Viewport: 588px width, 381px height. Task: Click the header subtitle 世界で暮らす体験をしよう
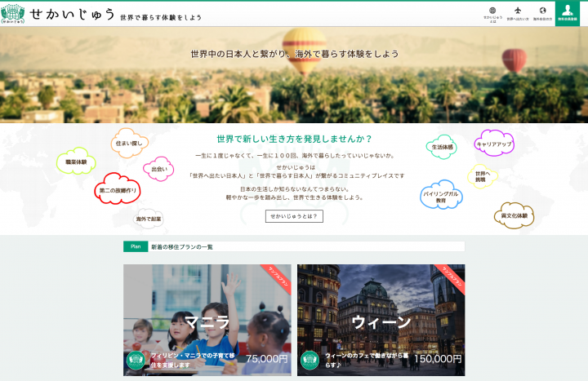pyautogui.click(x=161, y=18)
